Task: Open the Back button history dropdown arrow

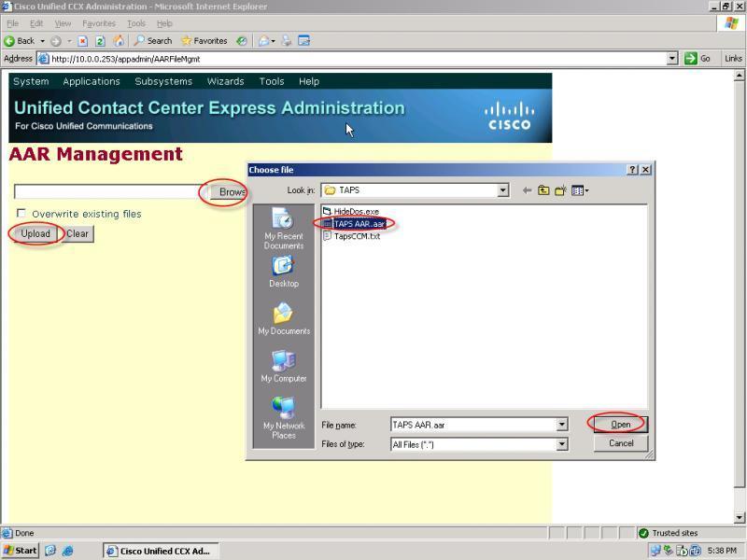Action: (x=42, y=41)
